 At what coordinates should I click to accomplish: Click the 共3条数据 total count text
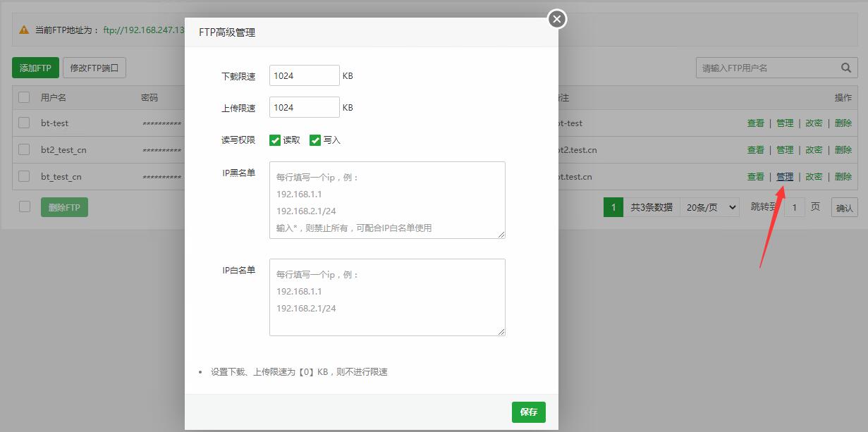652,207
